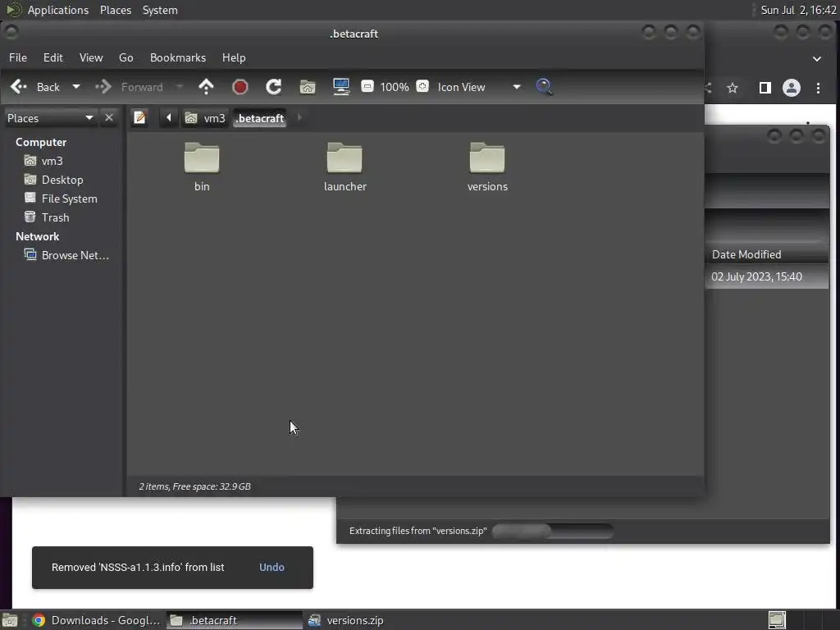Click the versions.zip extraction progress bar
The width and height of the screenshot is (840, 630).
coord(553,531)
